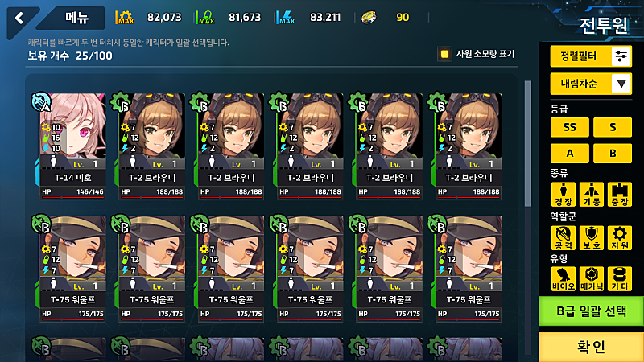Expand the 내림차순 order dropdown arrow
The image size is (644, 362).
pos(621,84)
